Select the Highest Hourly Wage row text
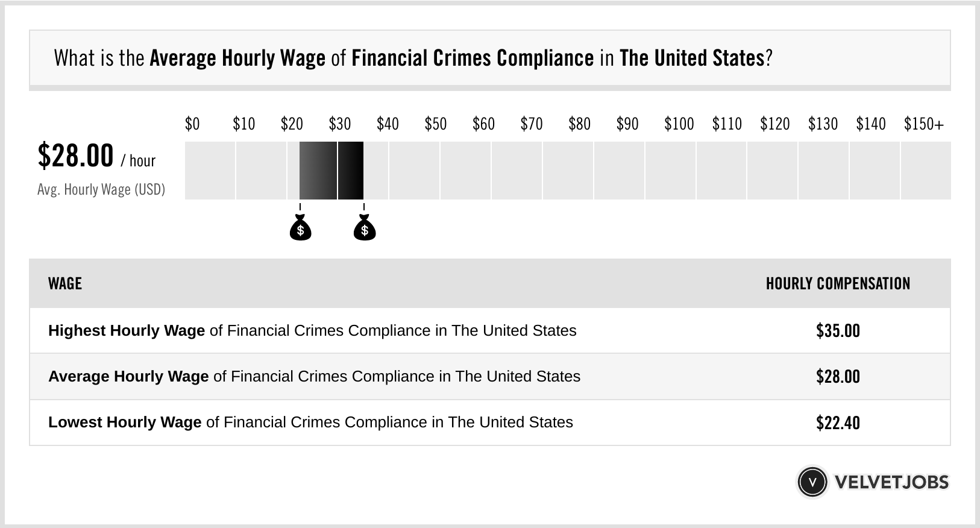980x528 pixels. pyautogui.click(x=312, y=331)
